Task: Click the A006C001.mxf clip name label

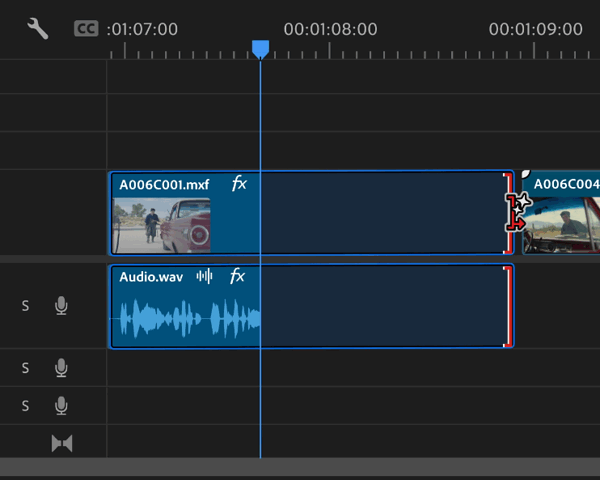Action: click(164, 185)
